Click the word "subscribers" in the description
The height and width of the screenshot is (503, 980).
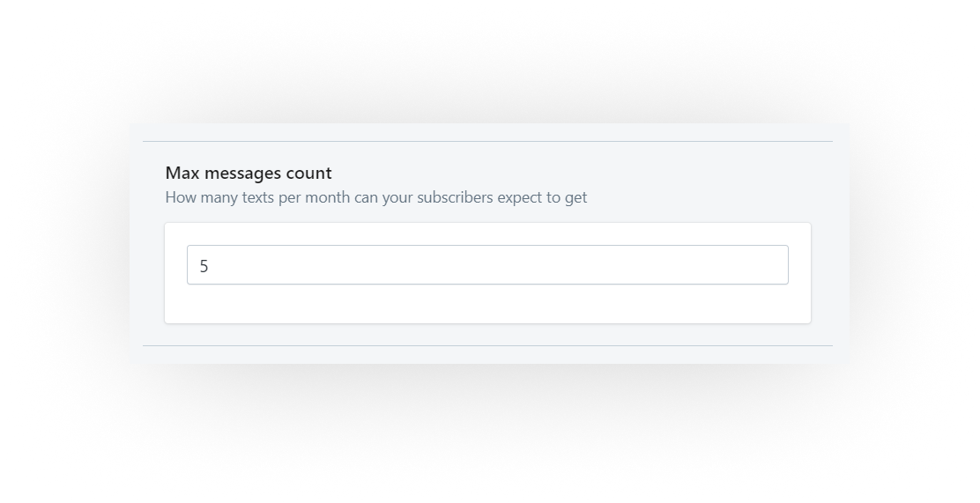[455, 197]
